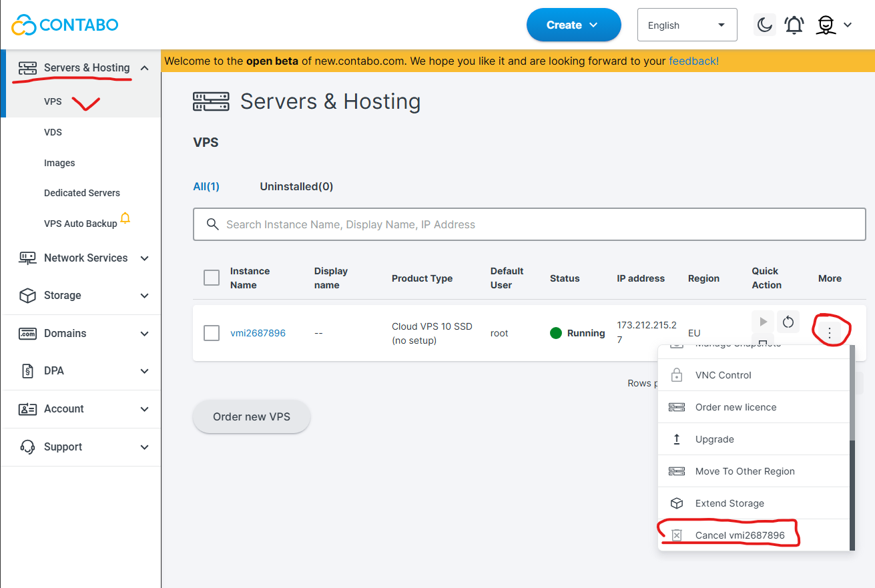Screen dimensions: 875x588
Task: Open the vmi2687896 instance link
Action: click(x=258, y=333)
